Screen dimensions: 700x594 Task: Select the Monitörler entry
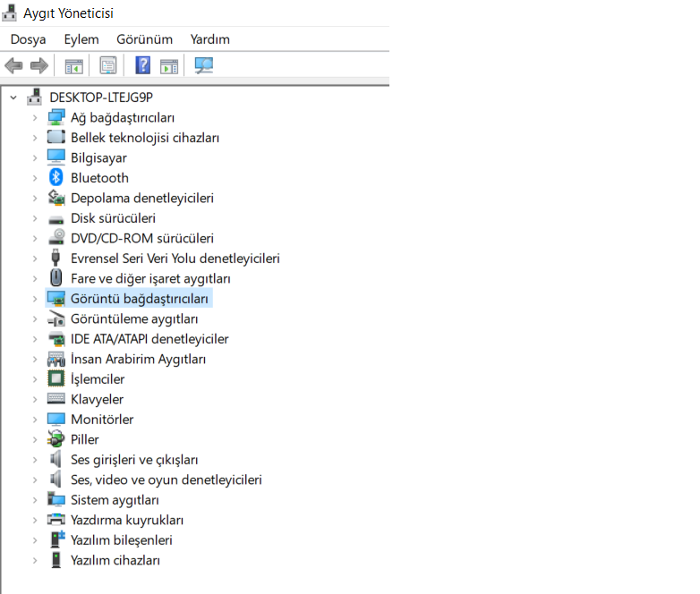[102, 420]
